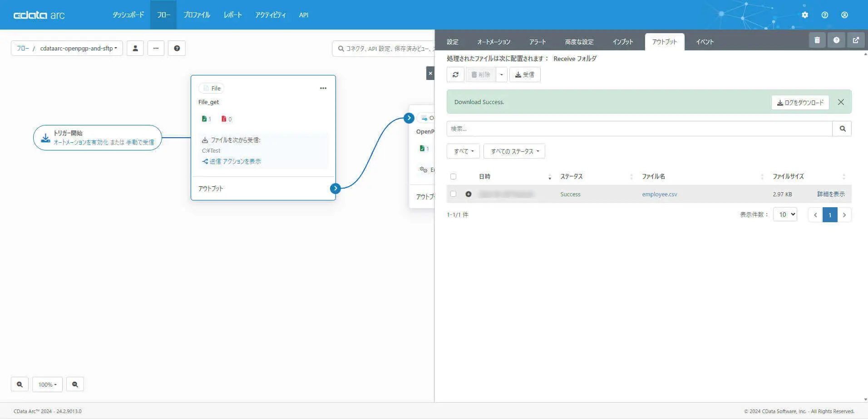Open the flow more options ellipsis button
Viewport: 868px width, 419px height.
[156, 48]
